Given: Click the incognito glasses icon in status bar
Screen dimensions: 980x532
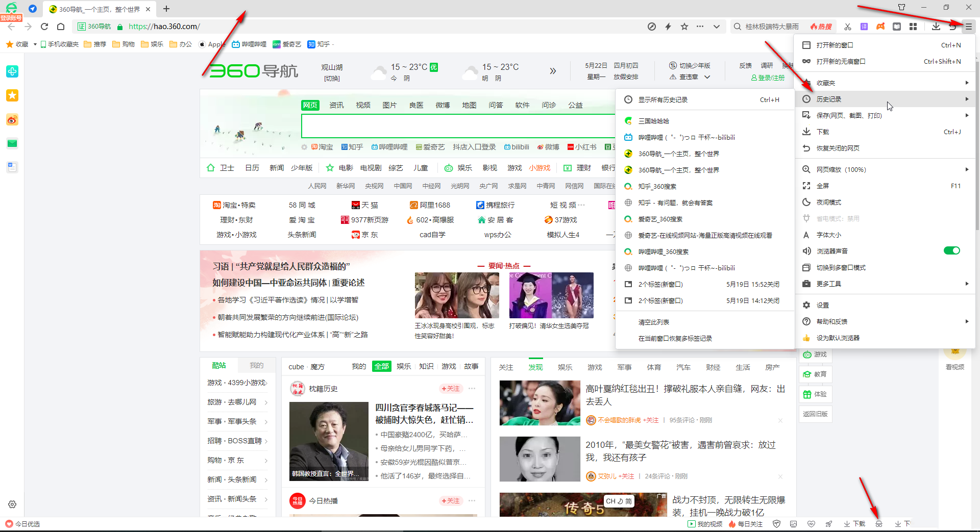Looking at the screenshot, I should (878, 524).
